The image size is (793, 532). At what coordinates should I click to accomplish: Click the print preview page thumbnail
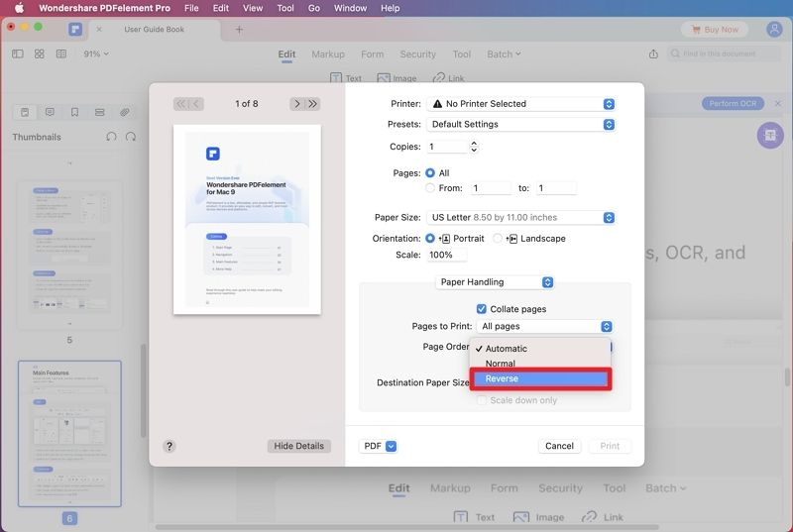coord(247,219)
